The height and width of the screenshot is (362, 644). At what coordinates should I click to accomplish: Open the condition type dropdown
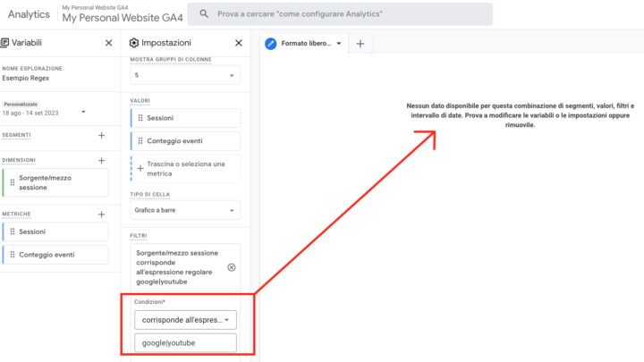(185, 320)
